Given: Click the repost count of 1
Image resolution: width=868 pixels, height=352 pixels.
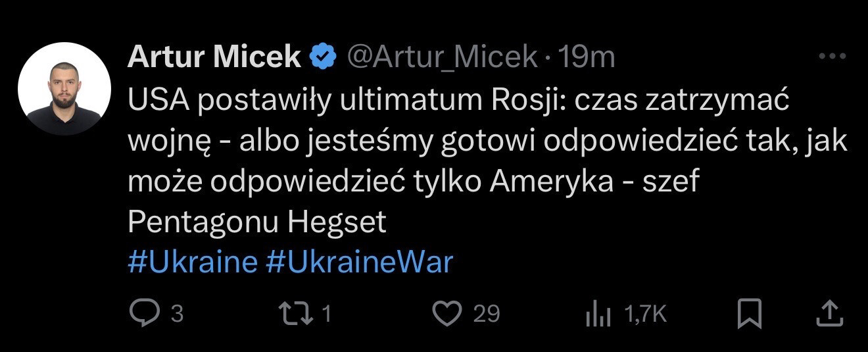Looking at the screenshot, I should [x=327, y=314].
